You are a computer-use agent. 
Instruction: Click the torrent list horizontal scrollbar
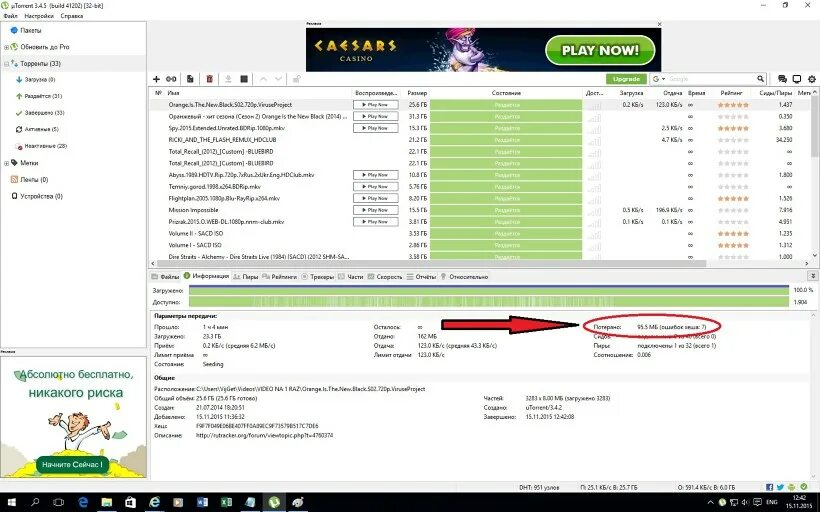(430, 264)
